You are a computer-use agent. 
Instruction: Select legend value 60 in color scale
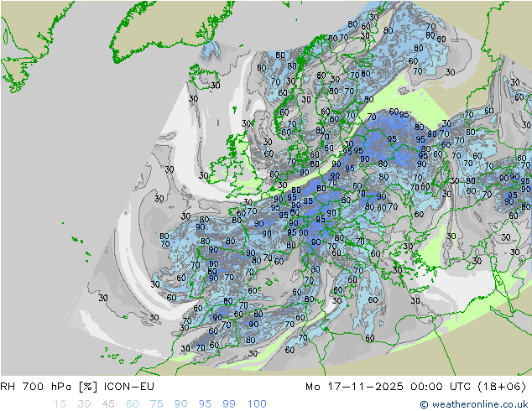coord(133,404)
